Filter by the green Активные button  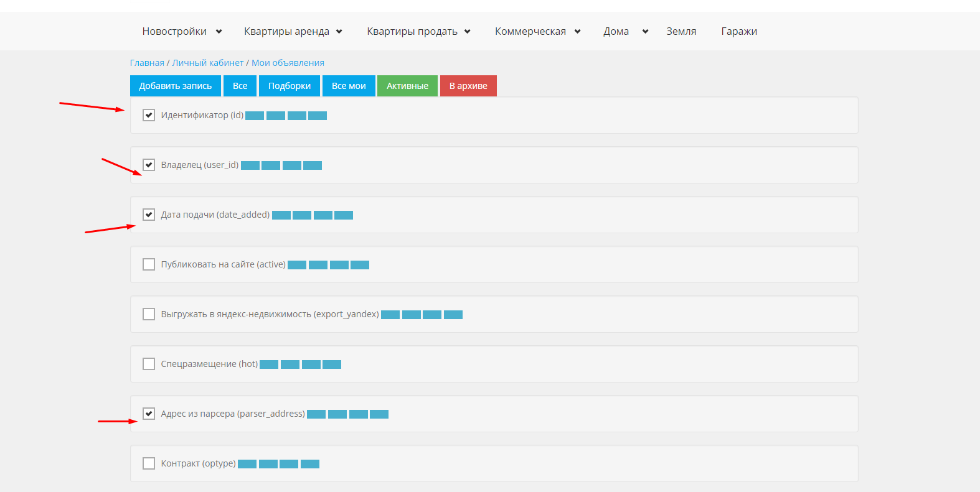coord(407,86)
